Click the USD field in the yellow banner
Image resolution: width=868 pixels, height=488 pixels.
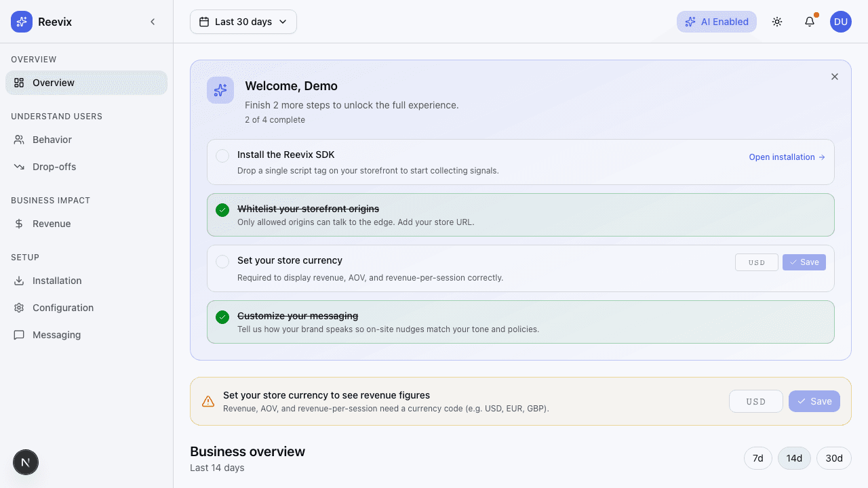point(755,401)
